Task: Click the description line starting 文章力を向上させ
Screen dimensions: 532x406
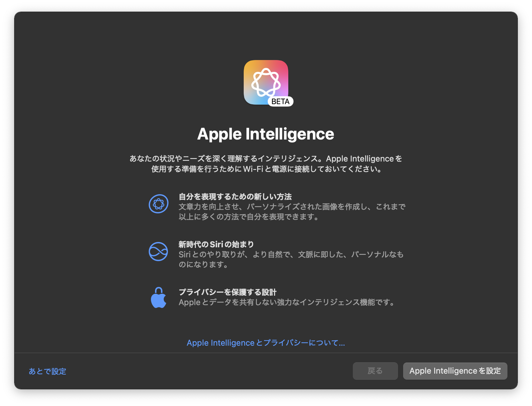Action: pos(292,207)
